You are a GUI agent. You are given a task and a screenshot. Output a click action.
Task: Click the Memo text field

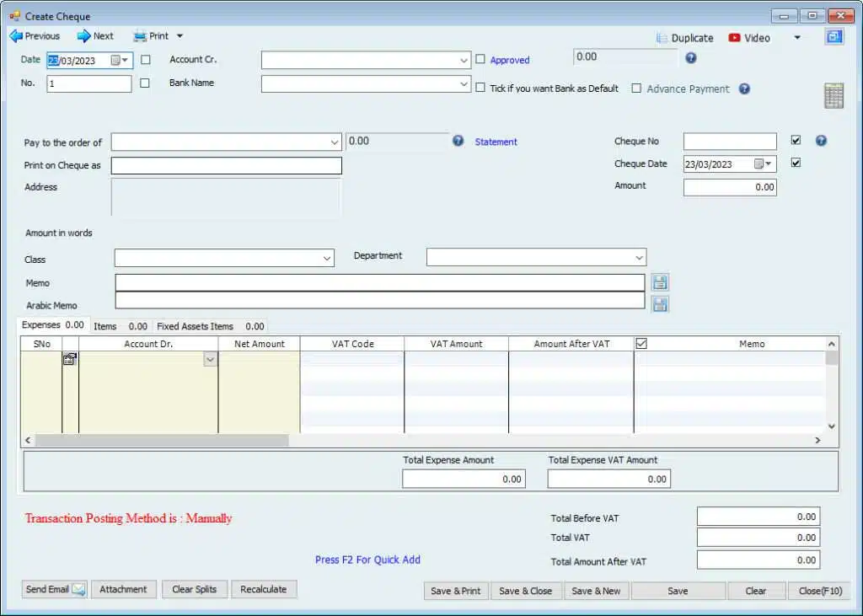[380, 282]
